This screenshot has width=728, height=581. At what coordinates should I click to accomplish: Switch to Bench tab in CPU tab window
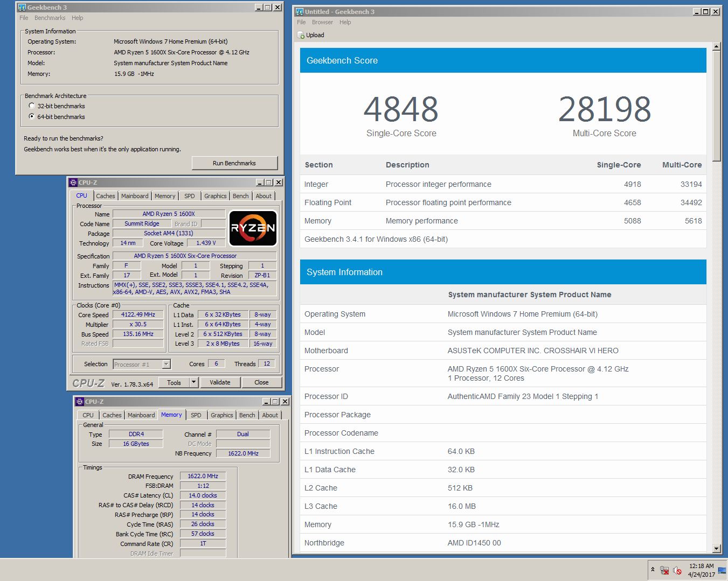coord(241,196)
